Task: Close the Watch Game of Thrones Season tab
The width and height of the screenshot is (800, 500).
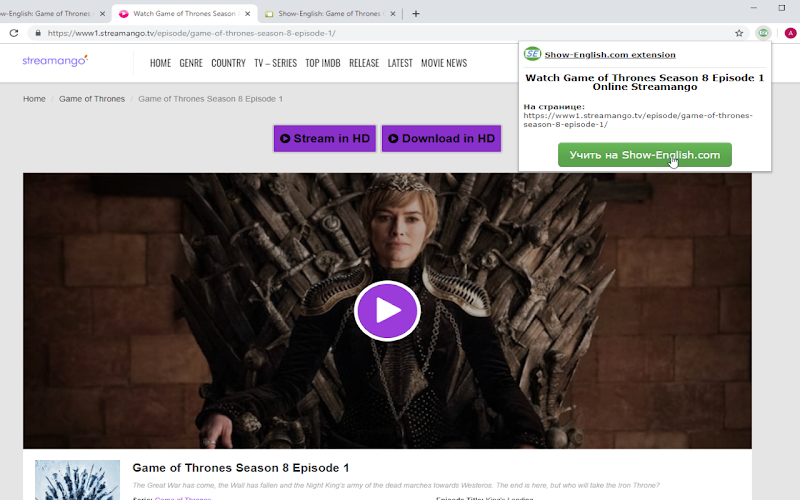Action: point(247,14)
